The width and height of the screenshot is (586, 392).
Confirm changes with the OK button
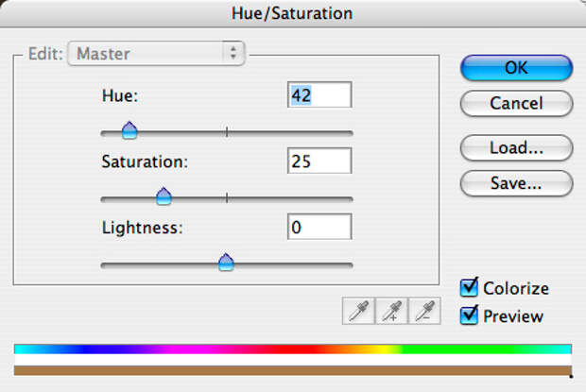(516, 68)
